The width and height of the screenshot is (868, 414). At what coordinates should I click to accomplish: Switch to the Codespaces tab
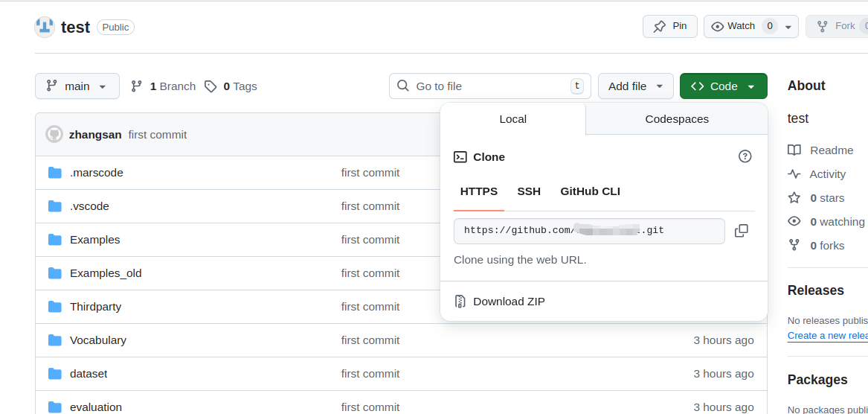676,118
